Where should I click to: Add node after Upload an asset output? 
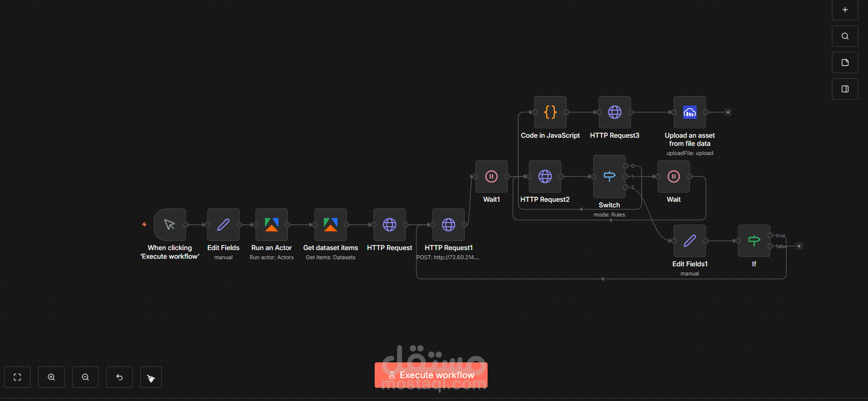tap(728, 112)
